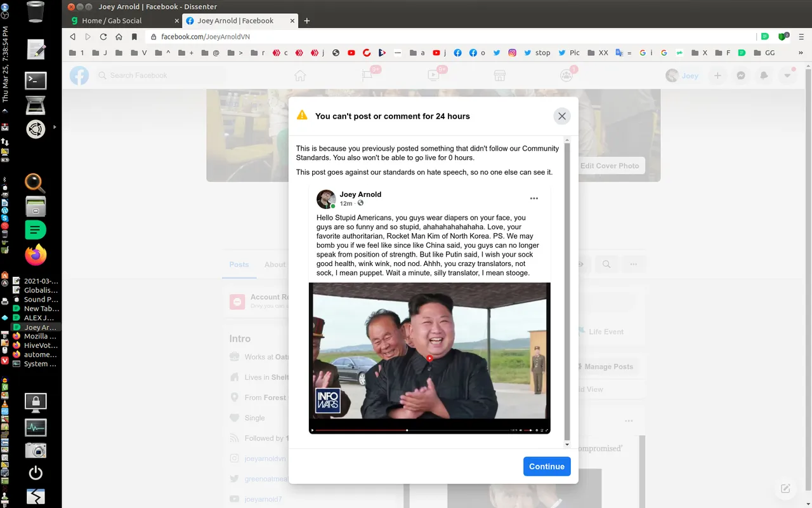
Task: Open the Facebook Marketplace icon
Action: (x=500, y=76)
